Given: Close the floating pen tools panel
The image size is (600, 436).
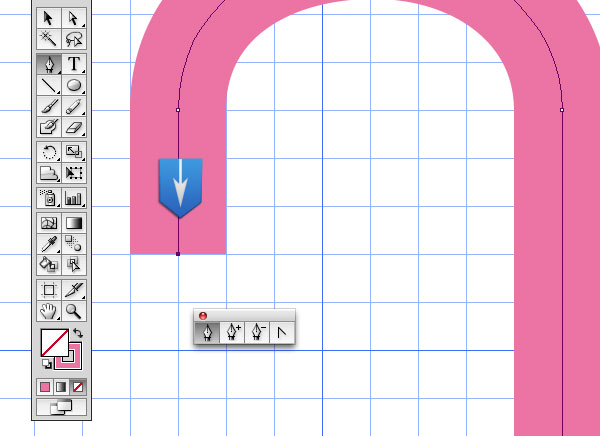Looking at the screenshot, I should (203, 316).
